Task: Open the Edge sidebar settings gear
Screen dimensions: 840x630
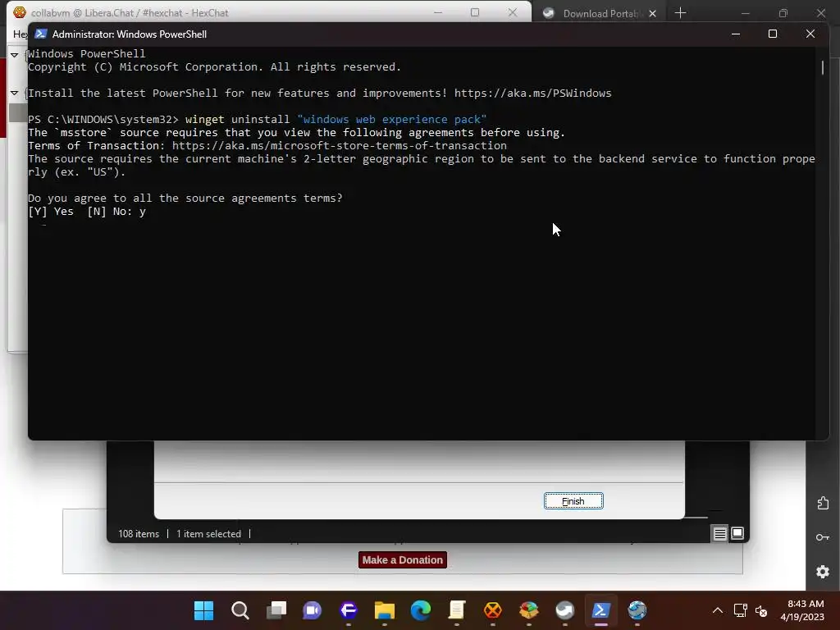Action: tap(823, 572)
